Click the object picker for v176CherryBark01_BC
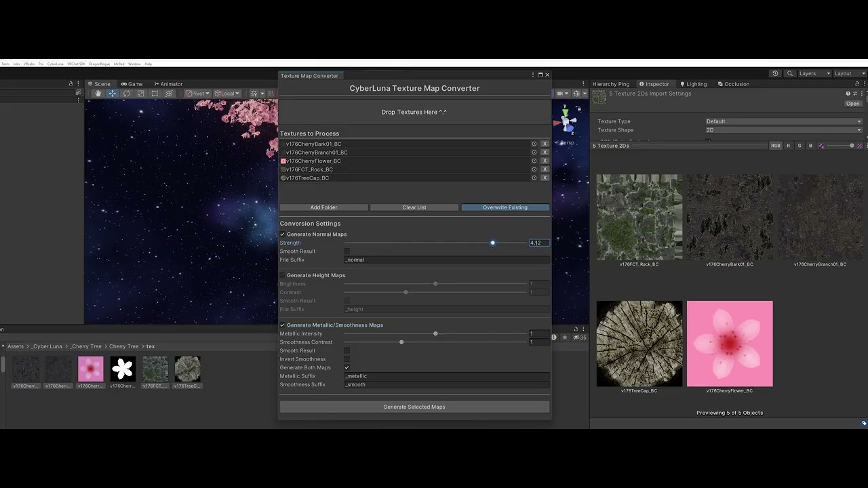Screen dimensions: 868x488 pos(534,144)
